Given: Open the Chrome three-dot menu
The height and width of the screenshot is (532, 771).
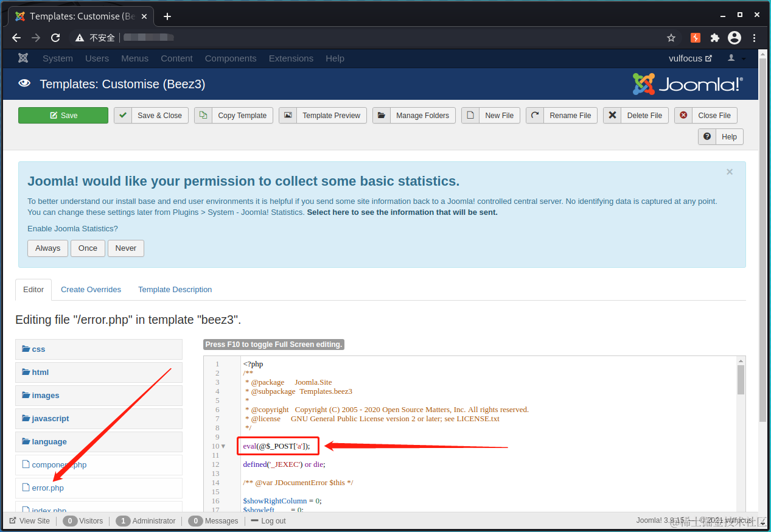Looking at the screenshot, I should click(754, 38).
